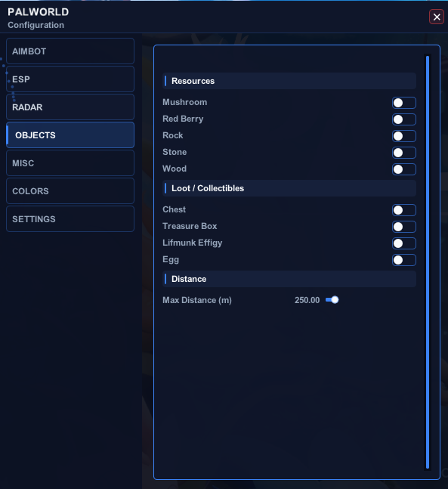Click the Max Distance slider handle
448x489 pixels.
pyautogui.click(x=335, y=300)
